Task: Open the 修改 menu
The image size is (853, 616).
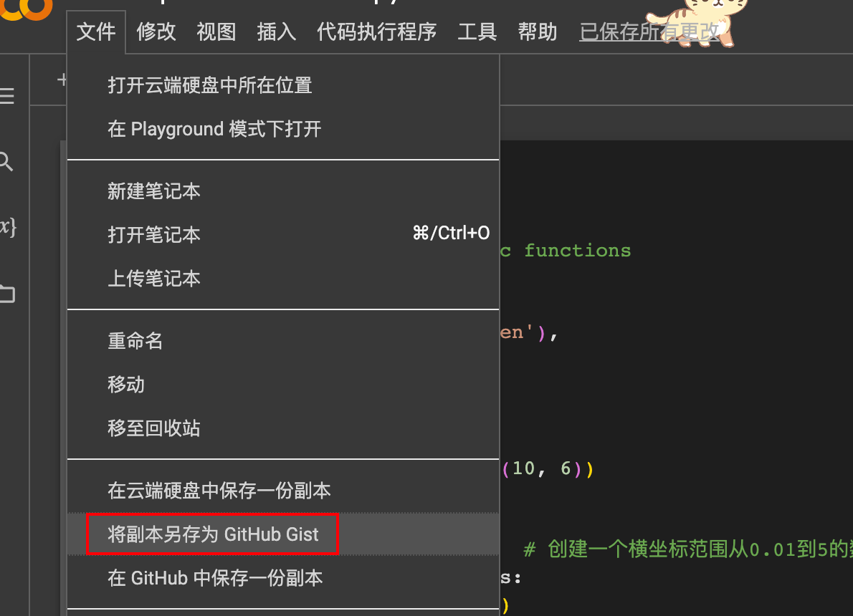Action: (x=156, y=32)
